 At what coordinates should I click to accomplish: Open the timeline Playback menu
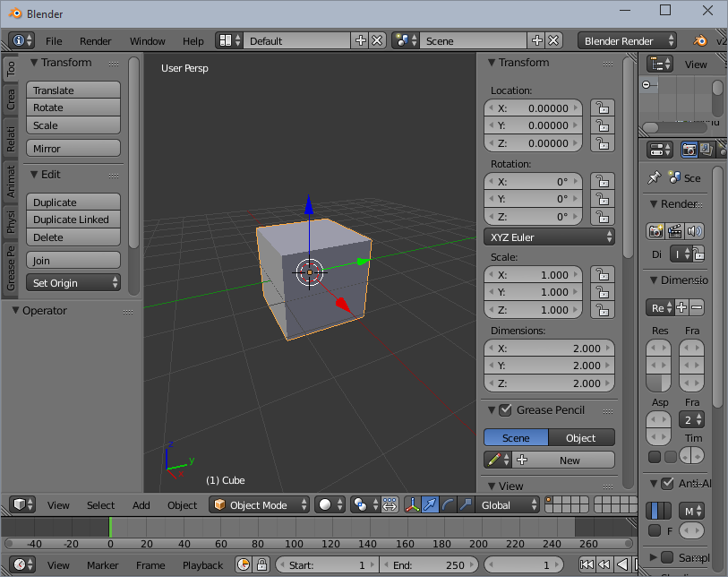click(x=203, y=565)
